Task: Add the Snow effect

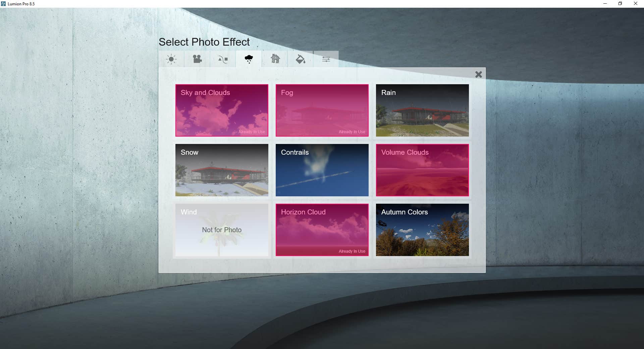Action: (222, 170)
